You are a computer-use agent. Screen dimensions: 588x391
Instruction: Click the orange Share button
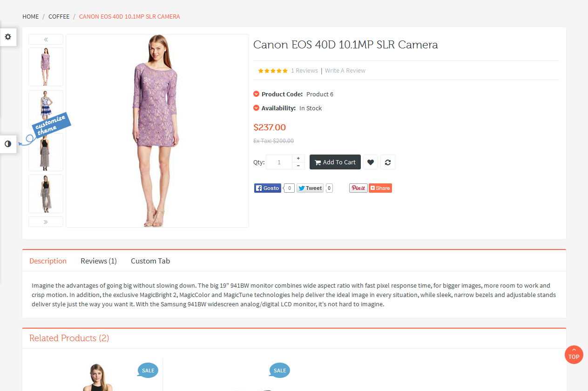tap(380, 188)
